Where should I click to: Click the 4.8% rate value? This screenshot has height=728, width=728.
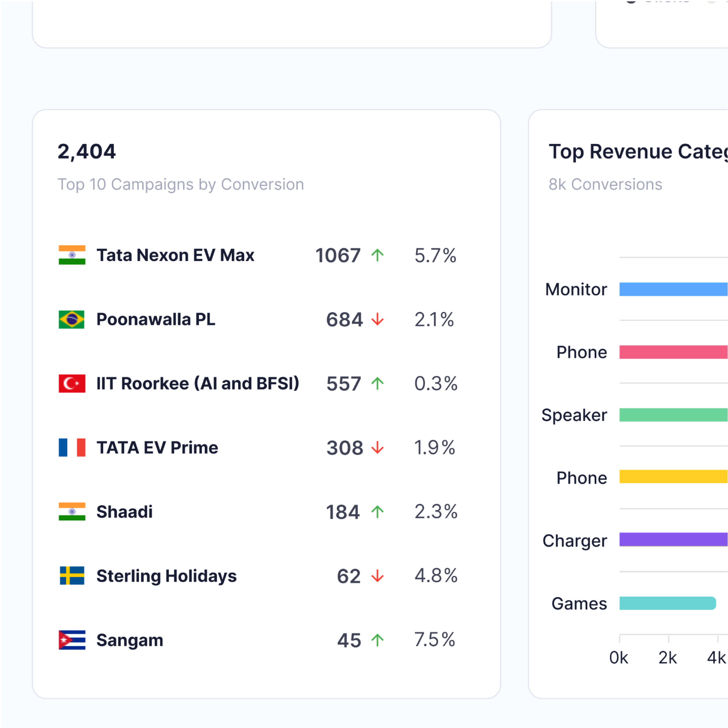click(x=436, y=576)
